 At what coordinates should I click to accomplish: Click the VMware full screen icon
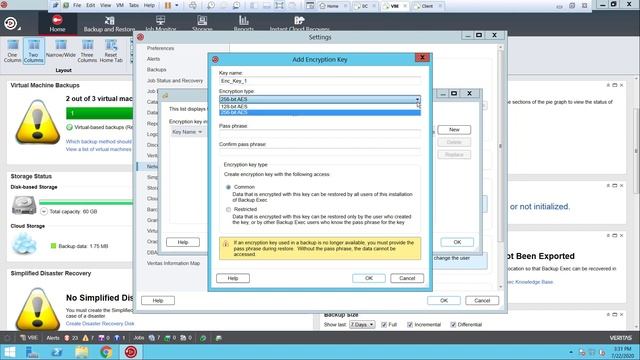[279, 6]
